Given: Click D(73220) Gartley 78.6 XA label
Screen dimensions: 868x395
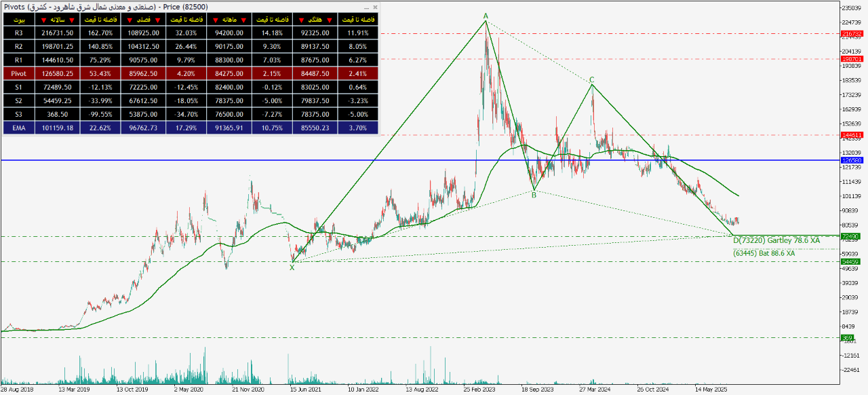Looking at the screenshot, I should [776, 240].
